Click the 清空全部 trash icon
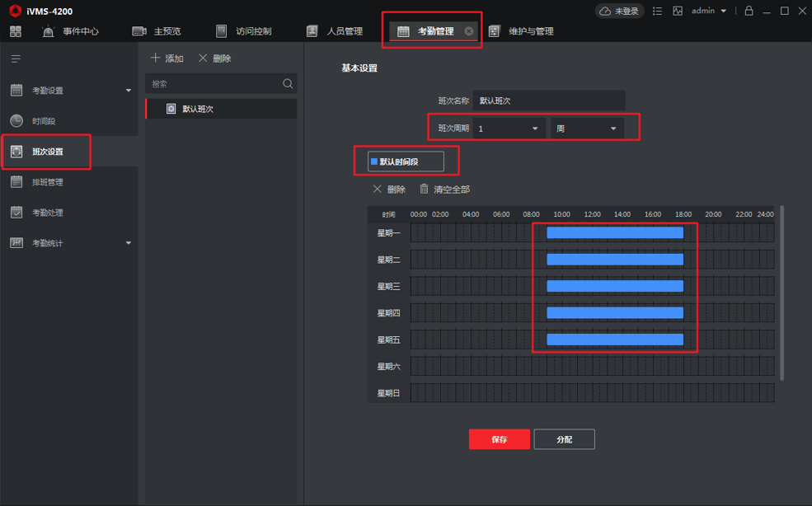Viewport: 812px width, 506px height. (425, 189)
